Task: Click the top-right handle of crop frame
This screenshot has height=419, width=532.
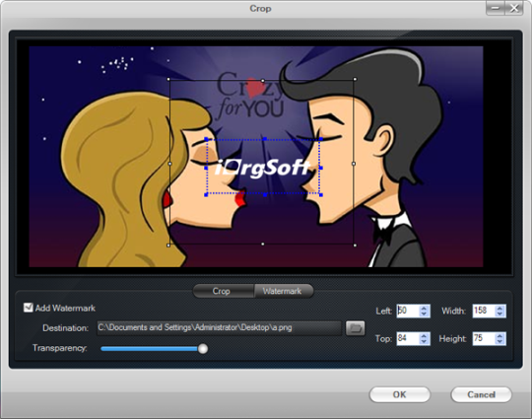Action: pyautogui.click(x=355, y=79)
